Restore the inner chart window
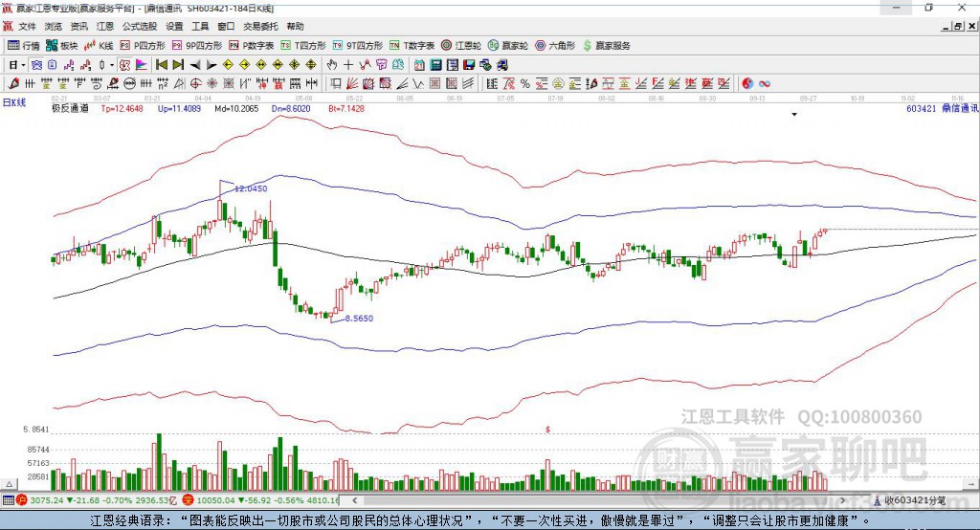Image resolution: width=980 pixels, height=530 pixels. (959, 26)
